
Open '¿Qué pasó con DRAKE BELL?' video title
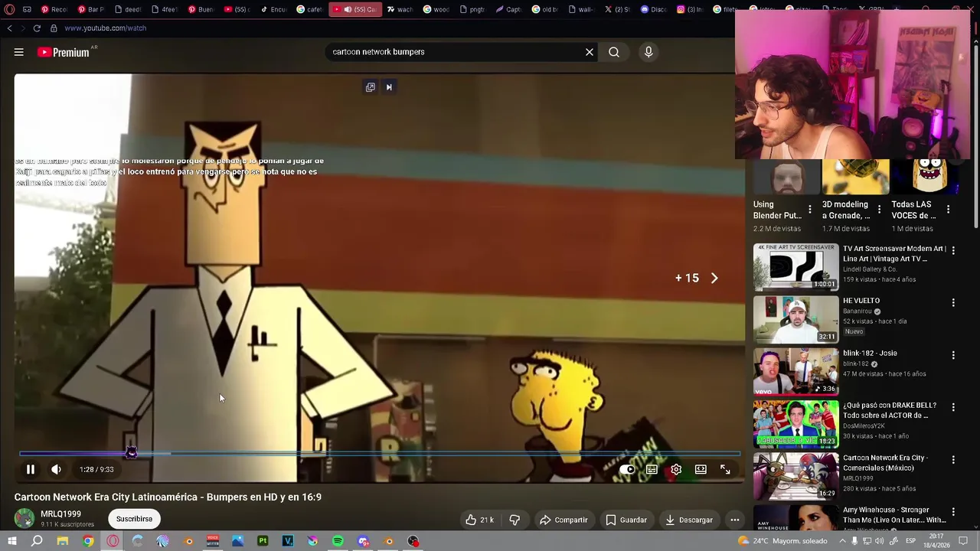click(x=890, y=410)
